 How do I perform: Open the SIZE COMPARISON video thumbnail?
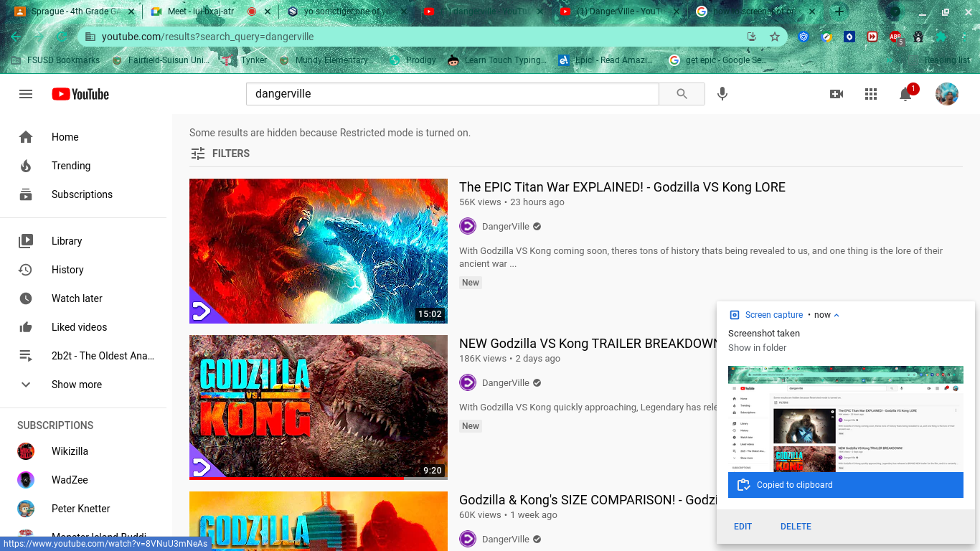coord(319,521)
